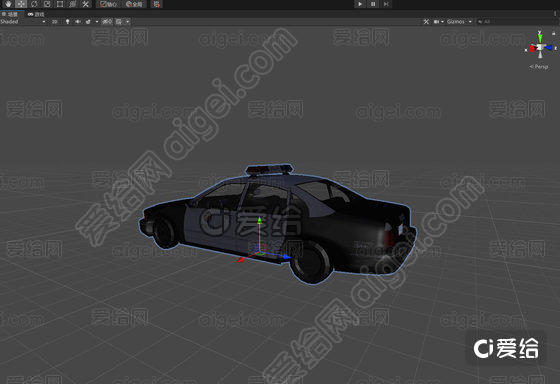Toggle 2D view mode

pyautogui.click(x=54, y=22)
